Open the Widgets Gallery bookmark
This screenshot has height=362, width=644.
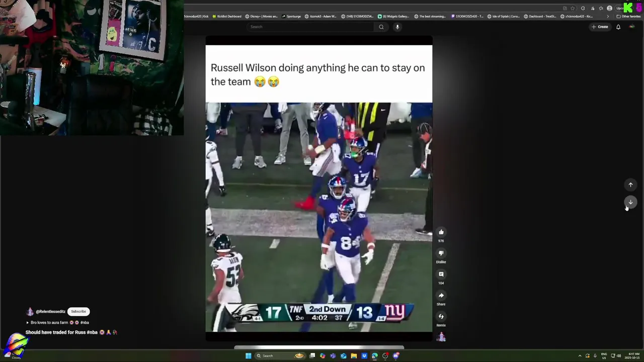click(x=393, y=16)
